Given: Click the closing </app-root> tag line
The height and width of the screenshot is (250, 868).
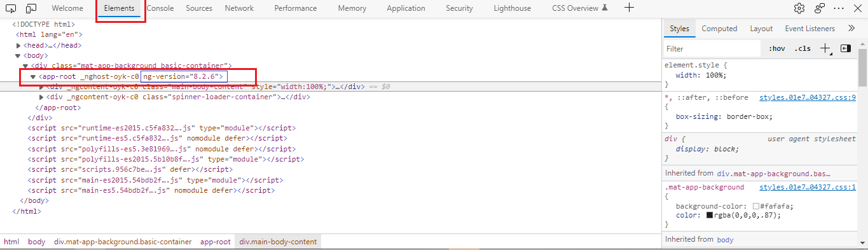Looking at the screenshot, I should coord(58,108).
